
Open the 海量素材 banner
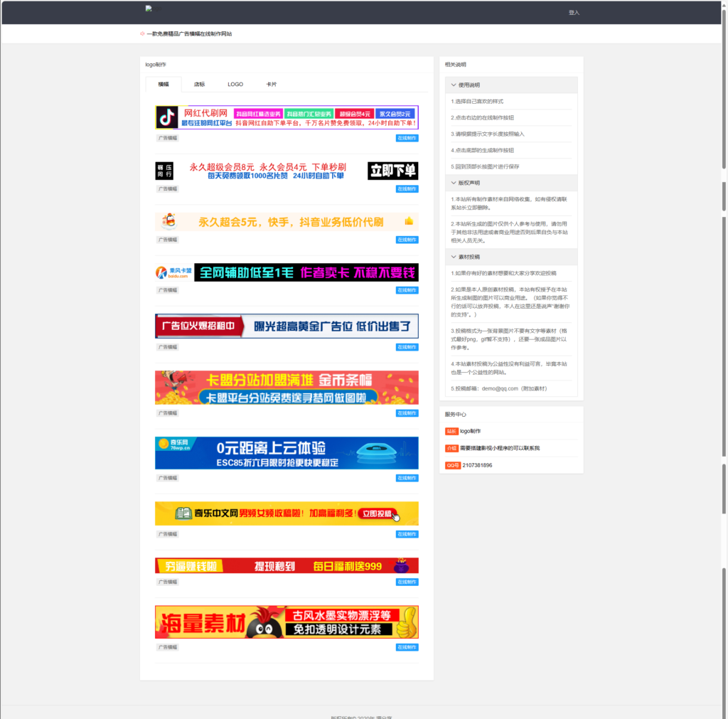287,622
